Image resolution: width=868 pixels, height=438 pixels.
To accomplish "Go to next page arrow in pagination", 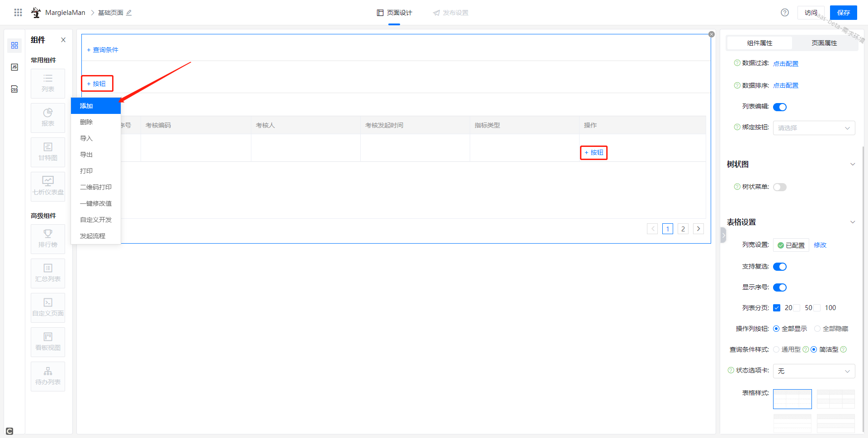I will (x=698, y=229).
